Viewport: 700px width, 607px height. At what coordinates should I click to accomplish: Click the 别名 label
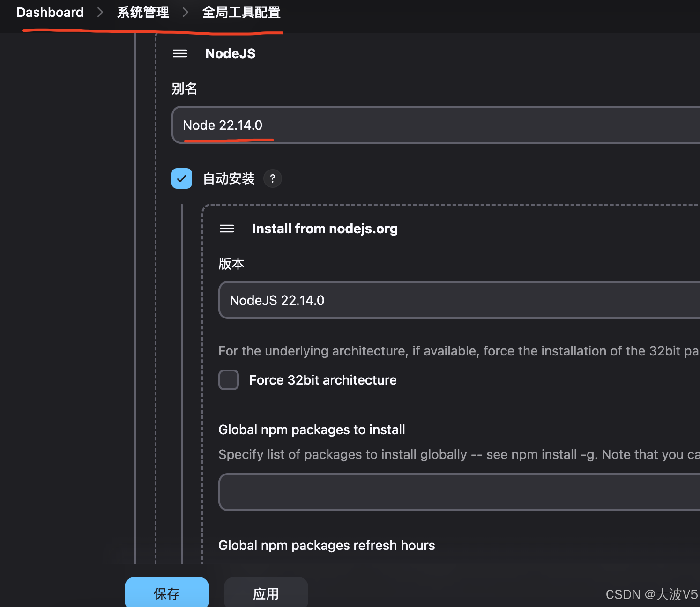184,89
